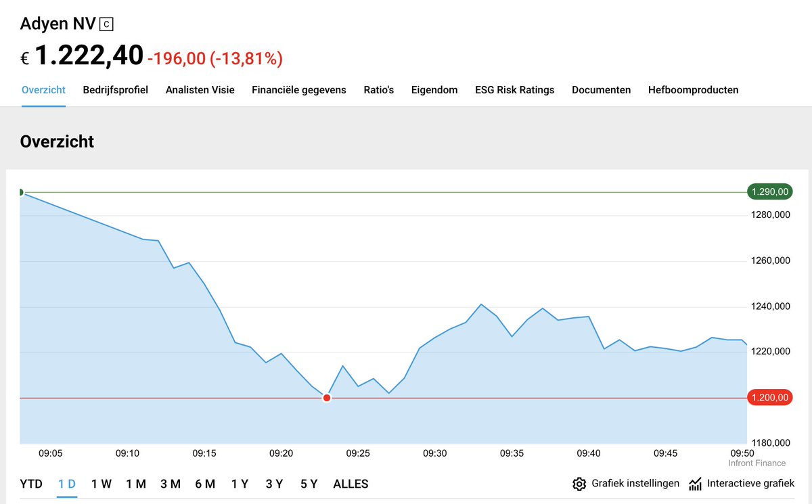Select the 1 D chart period

pos(67,484)
